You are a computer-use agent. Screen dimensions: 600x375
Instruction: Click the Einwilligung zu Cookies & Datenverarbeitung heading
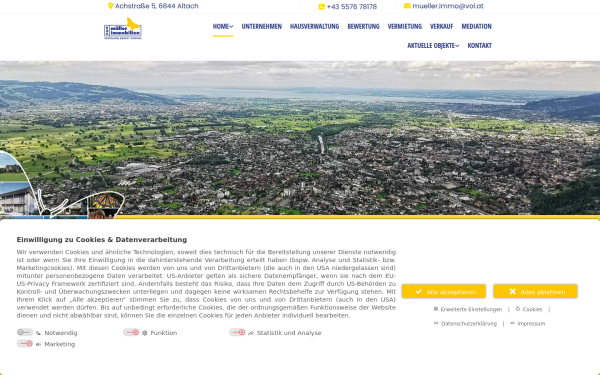[x=102, y=240]
